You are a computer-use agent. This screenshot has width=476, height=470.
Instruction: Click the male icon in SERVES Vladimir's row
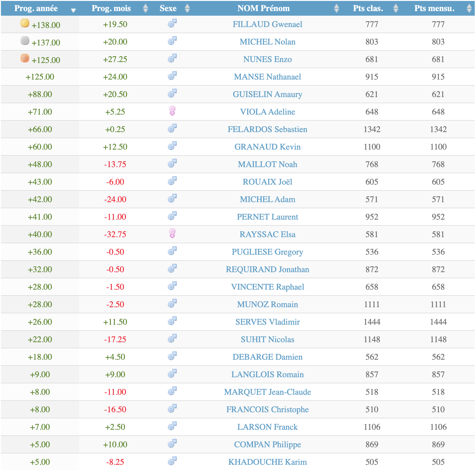(x=172, y=321)
